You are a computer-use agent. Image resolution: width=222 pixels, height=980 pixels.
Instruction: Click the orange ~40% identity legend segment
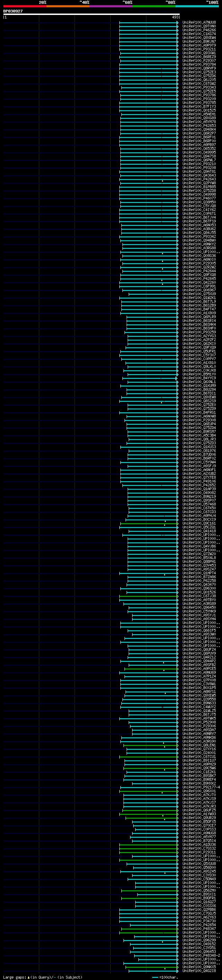pos(68,6)
